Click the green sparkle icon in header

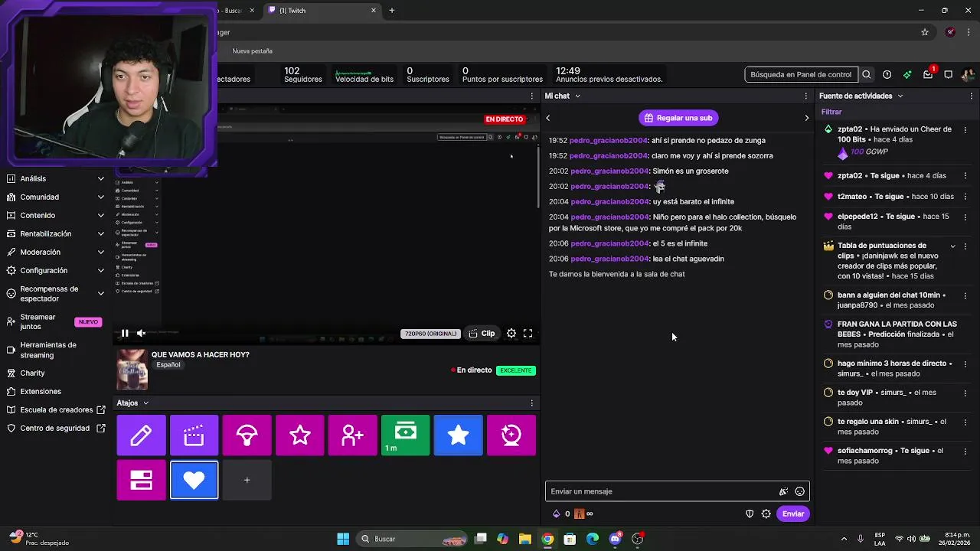(x=907, y=74)
